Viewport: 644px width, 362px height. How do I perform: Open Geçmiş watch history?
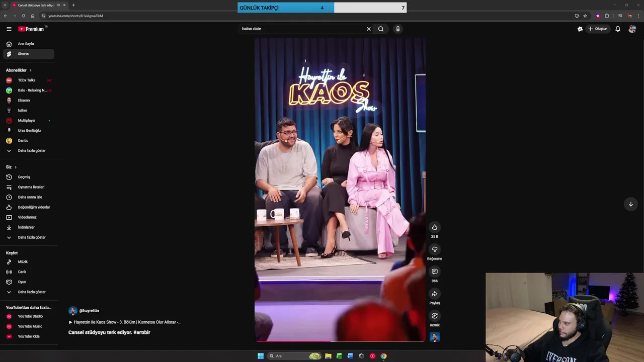pyautogui.click(x=29, y=177)
